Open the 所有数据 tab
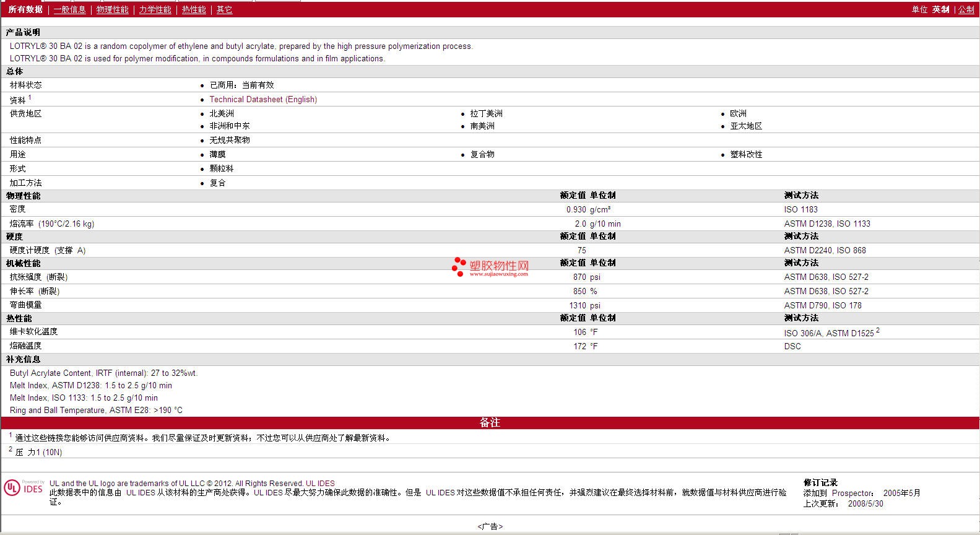 (x=25, y=10)
